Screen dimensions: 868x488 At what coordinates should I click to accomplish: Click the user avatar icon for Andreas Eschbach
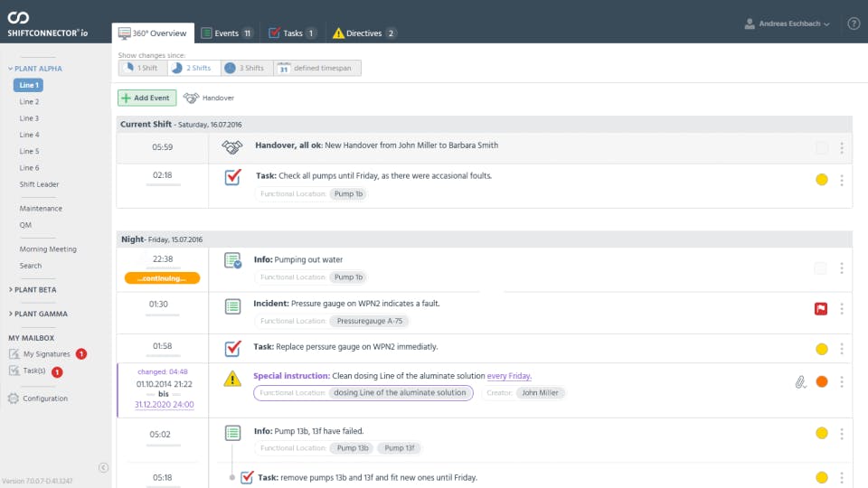[x=750, y=23]
